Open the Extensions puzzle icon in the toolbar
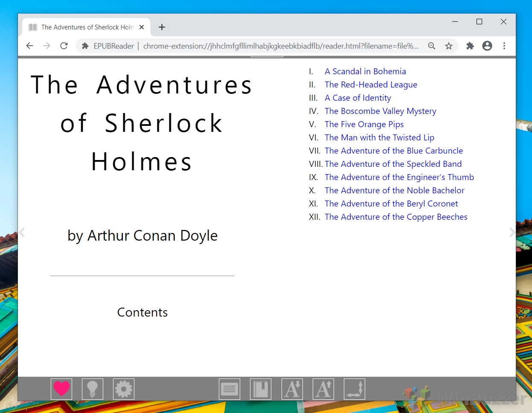Screen dimensions: 532x413 tap(470, 46)
